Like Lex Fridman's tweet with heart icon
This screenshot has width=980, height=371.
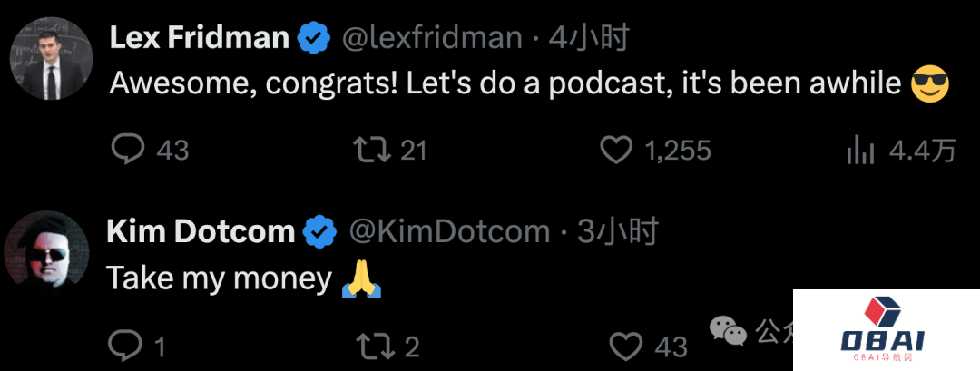[617, 149]
